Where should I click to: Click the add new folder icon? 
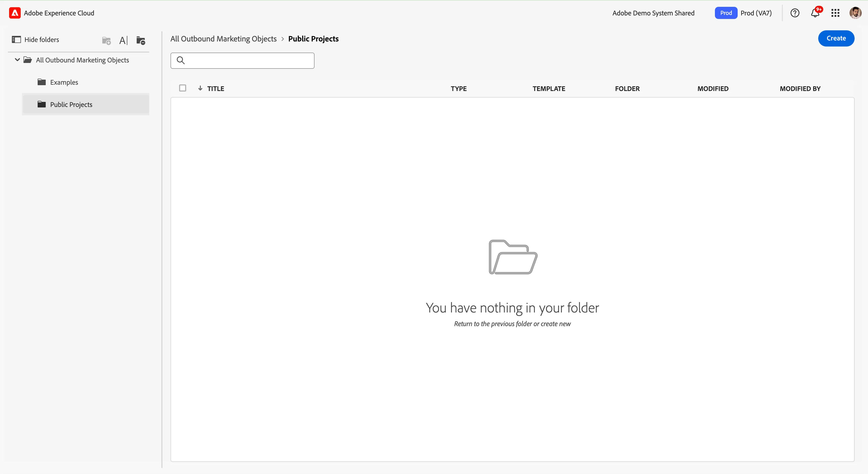tap(106, 41)
